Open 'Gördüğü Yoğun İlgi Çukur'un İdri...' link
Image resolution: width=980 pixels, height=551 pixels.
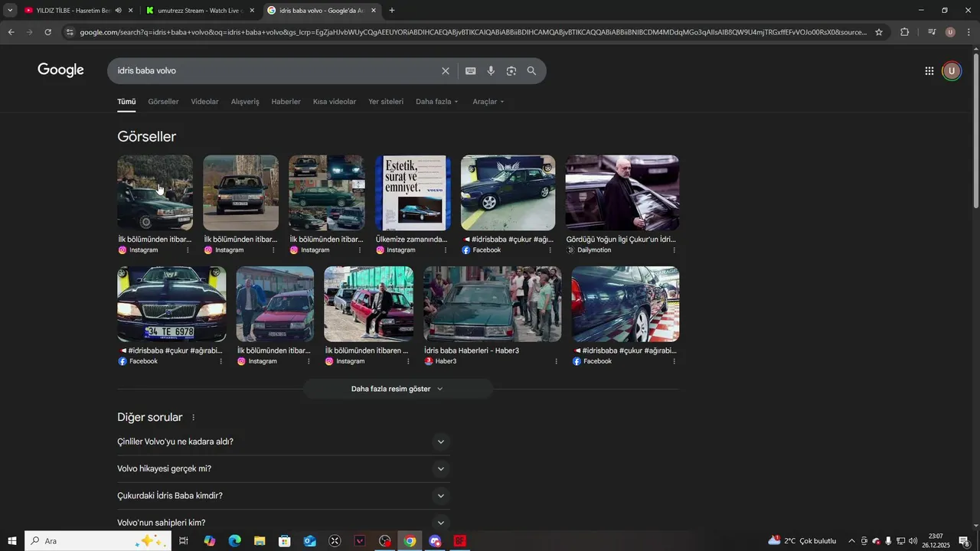(621, 240)
